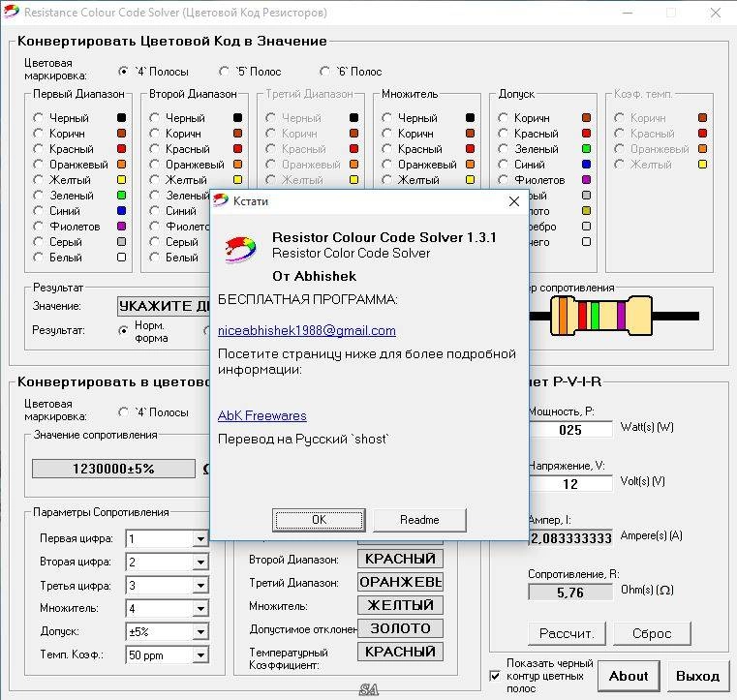Click yellow swatch in Множитель group
Viewport: 737px width, 700px height.
tap(470, 179)
